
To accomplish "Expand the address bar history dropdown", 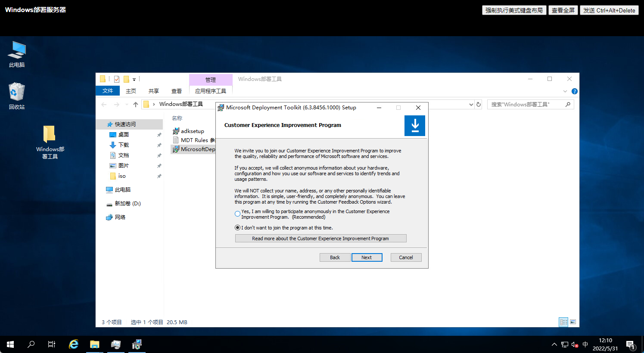I will [471, 104].
